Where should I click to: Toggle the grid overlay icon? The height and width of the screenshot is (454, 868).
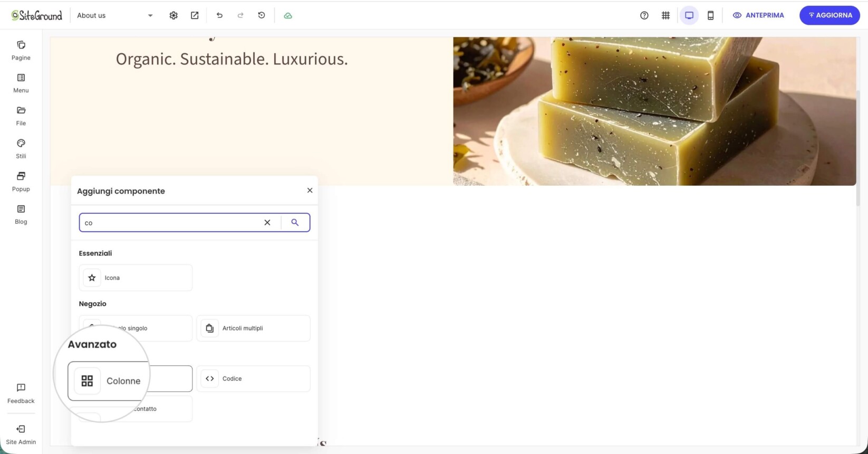(666, 15)
